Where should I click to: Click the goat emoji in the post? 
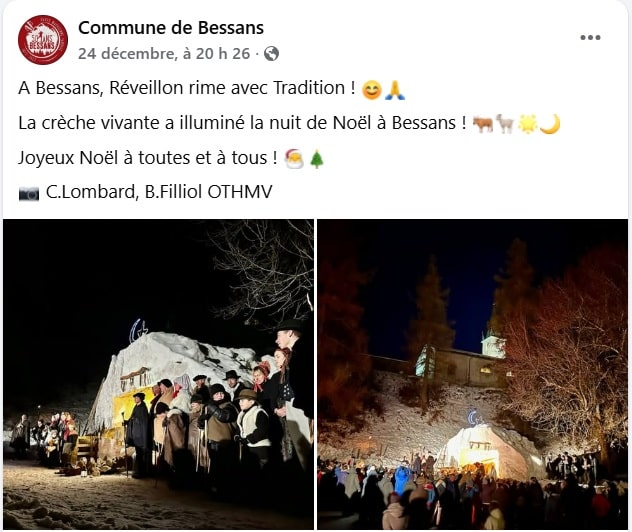(505, 124)
